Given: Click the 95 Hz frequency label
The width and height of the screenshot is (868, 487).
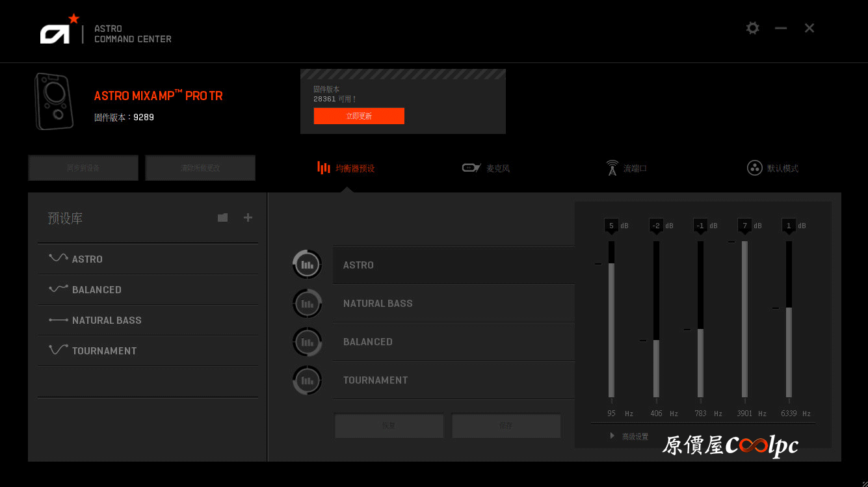Looking at the screenshot, I should [620, 414].
